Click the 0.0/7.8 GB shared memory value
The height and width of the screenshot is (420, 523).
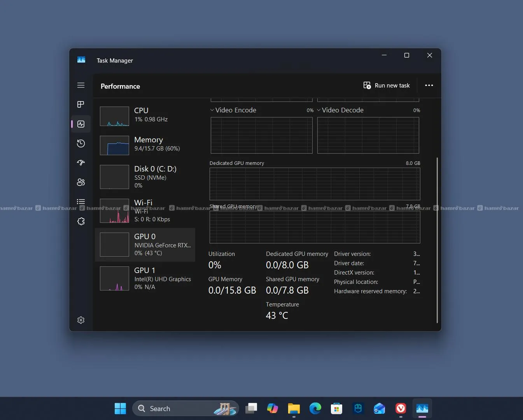[287, 290]
